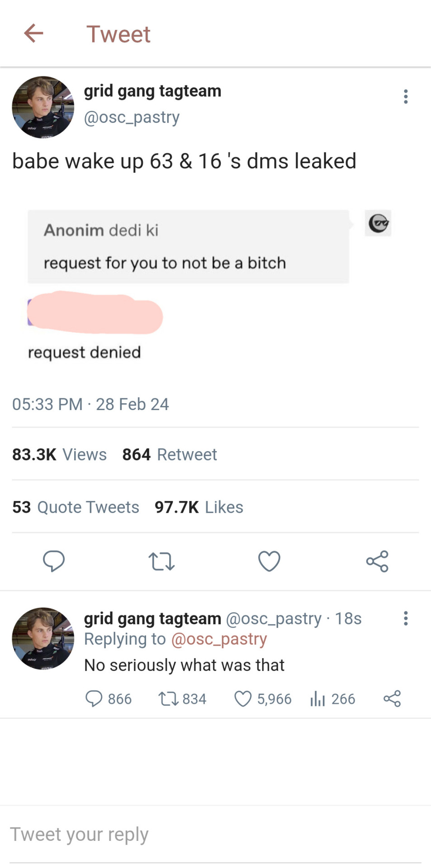
Task: Open comments on the reply tweet
Action: point(94,698)
